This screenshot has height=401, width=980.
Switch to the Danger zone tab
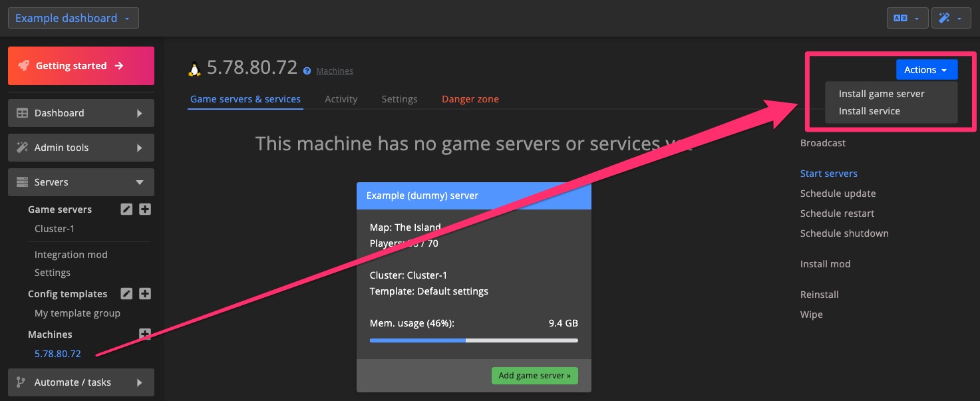[470, 98]
